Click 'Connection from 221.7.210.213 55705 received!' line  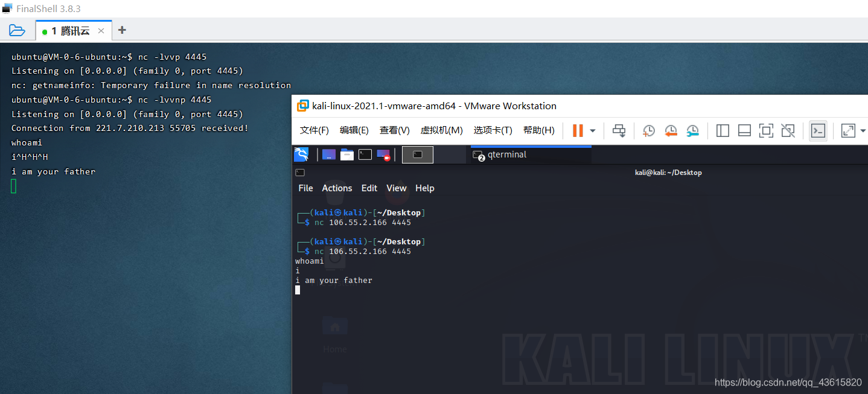pyautogui.click(x=130, y=129)
